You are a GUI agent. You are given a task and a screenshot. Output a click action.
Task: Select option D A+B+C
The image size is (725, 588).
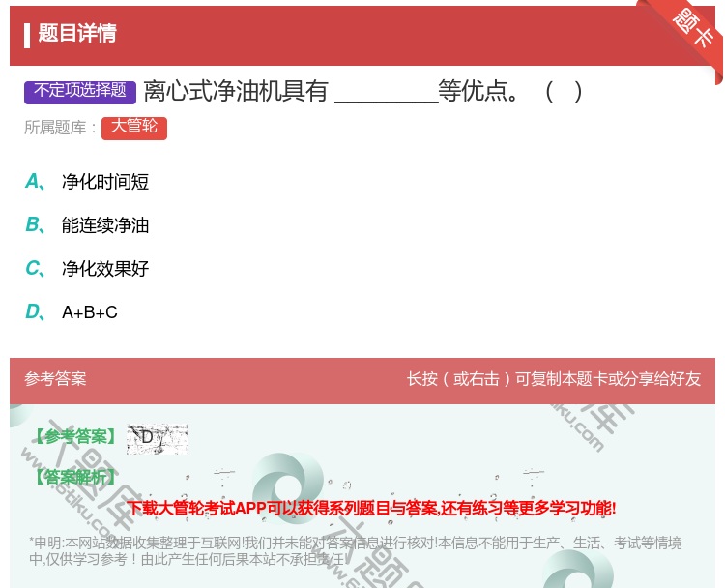(x=72, y=311)
